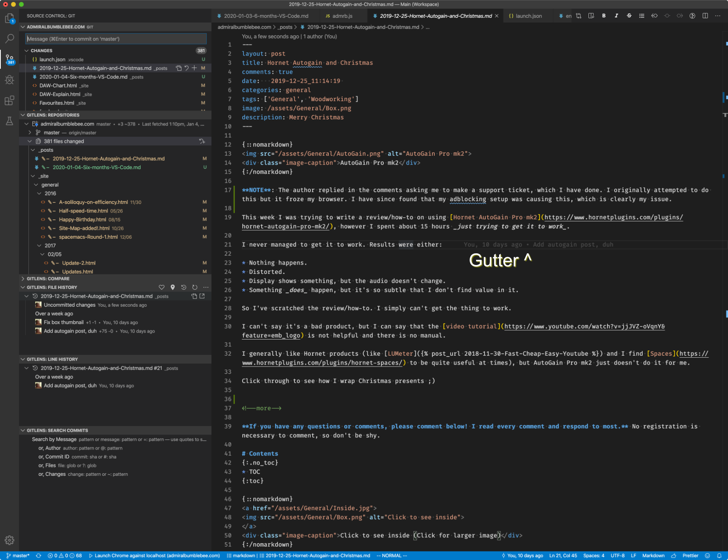Image resolution: width=728 pixels, height=560 pixels.
Task: Open Search from the activity bar
Action: coord(9,38)
